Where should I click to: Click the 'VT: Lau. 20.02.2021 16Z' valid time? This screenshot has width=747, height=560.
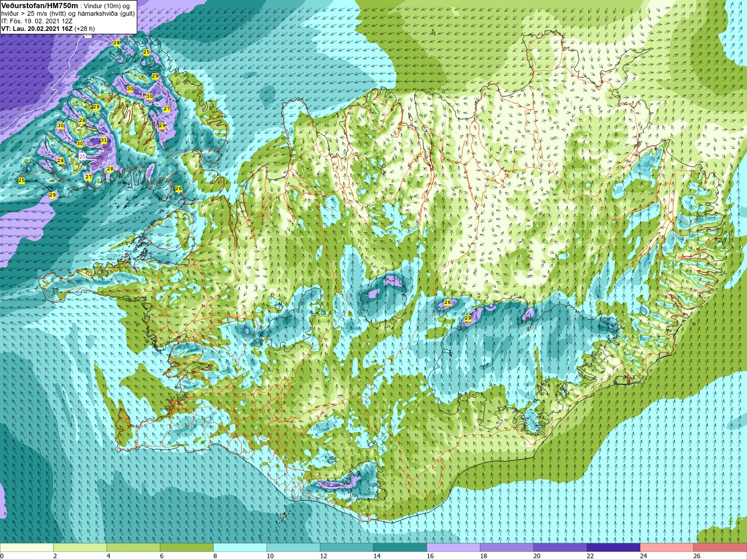pos(37,29)
